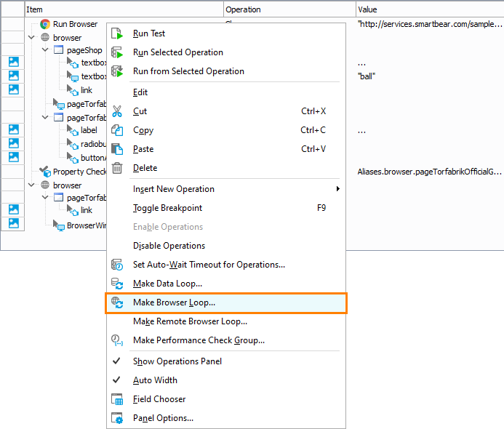Collapse the pageShop tree node

tap(45, 51)
